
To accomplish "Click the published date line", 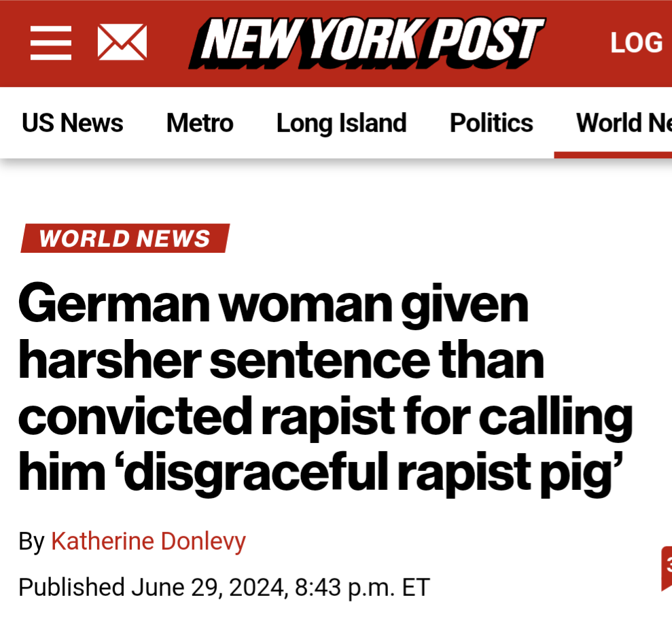I will [224, 587].
